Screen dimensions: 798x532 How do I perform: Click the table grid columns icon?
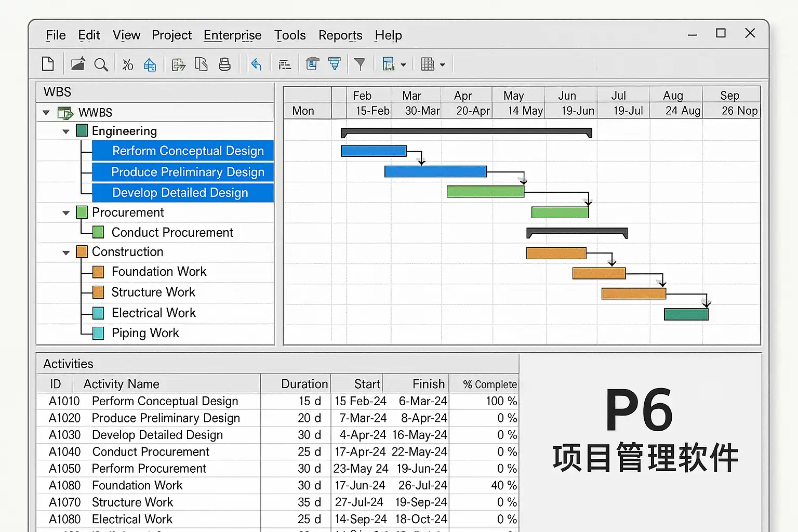tap(428, 64)
